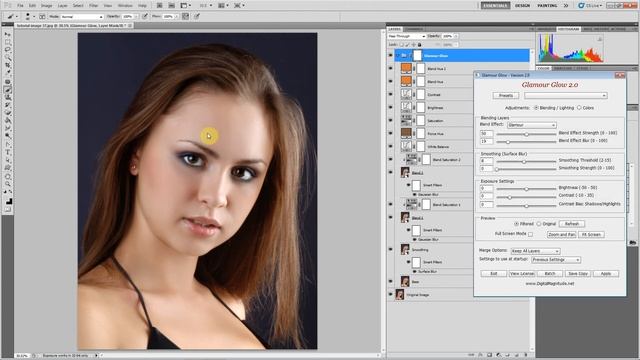This screenshot has width=640, height=360.
Task: Select the Blending / Lighting radio button
Action: coord(536,108)
